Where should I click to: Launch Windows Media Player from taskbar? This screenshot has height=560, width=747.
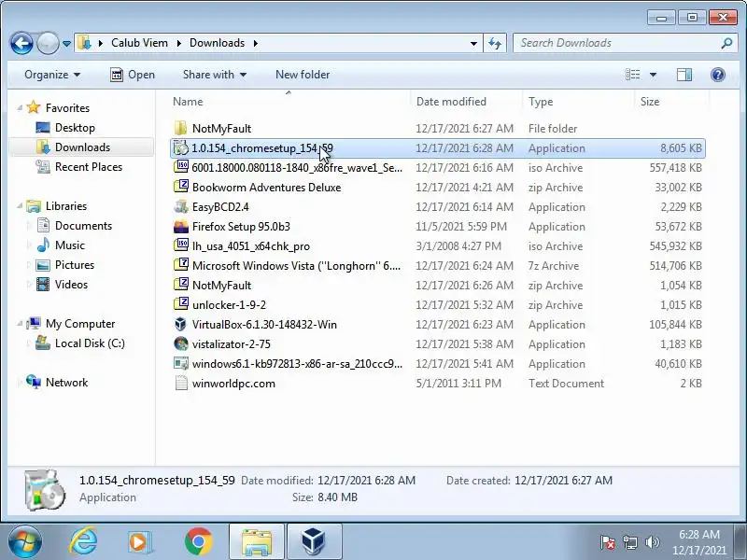pyautogui.click(x=139, y=542)
